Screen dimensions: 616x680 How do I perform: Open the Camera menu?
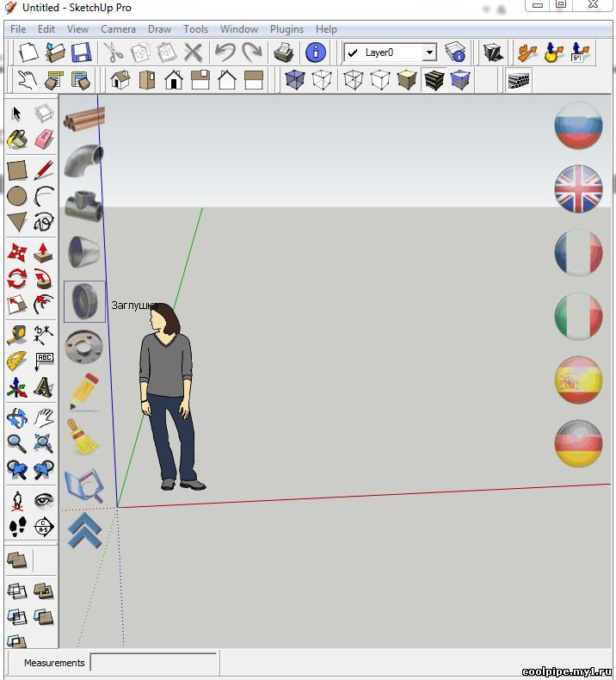point(118,29)
